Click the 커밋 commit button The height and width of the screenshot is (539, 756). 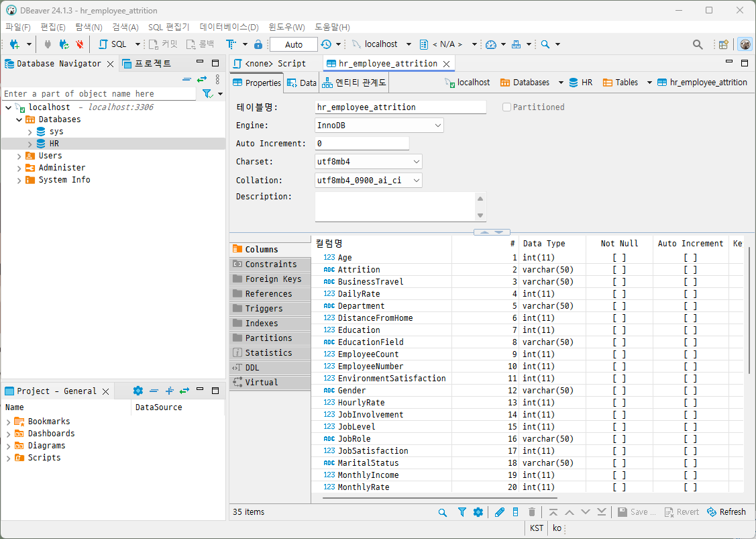tap(163, 44)
